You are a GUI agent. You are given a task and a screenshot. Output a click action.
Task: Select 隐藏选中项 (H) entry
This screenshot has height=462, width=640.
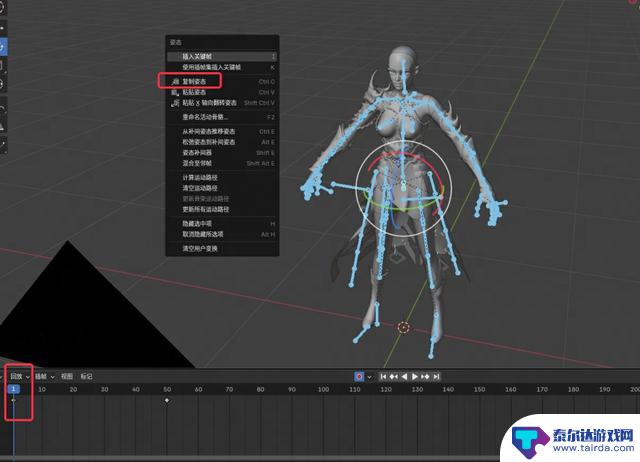tap(222, 224)
